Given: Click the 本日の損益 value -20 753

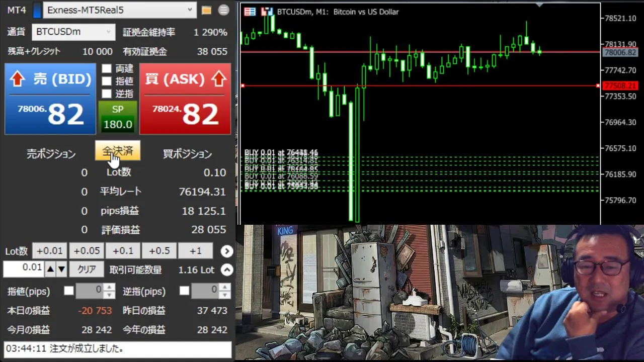Looking at the screenshot, I should pyautogui.click(x=95, y=311).
